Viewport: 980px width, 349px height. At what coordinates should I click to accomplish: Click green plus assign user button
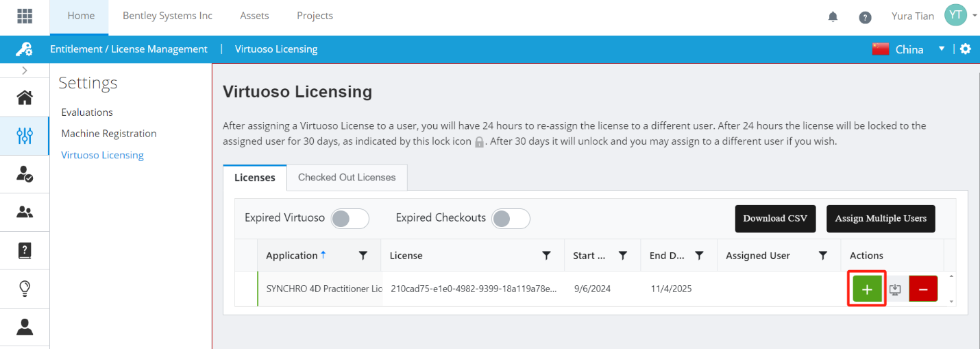pos(867,289)
